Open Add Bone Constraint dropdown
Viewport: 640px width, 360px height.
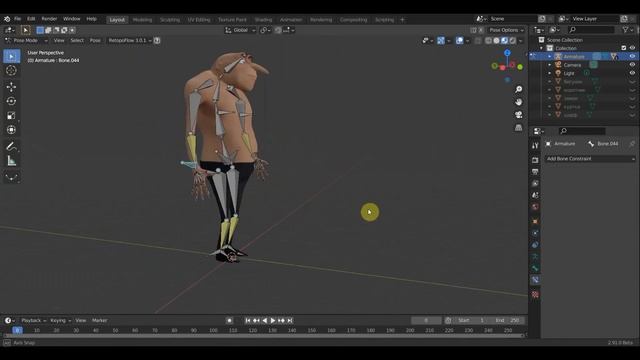point(590,158)
